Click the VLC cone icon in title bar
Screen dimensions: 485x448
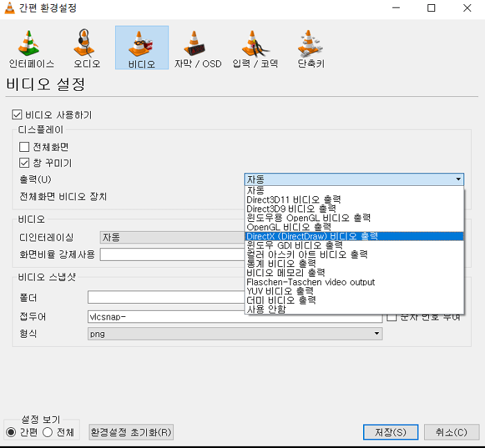pyautogui.click(x=9, y=8)
